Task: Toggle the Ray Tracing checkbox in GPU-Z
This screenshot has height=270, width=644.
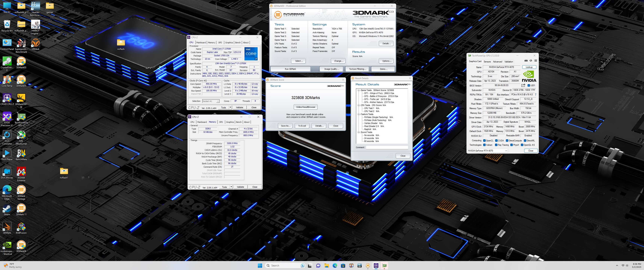Action: point(496,145)
